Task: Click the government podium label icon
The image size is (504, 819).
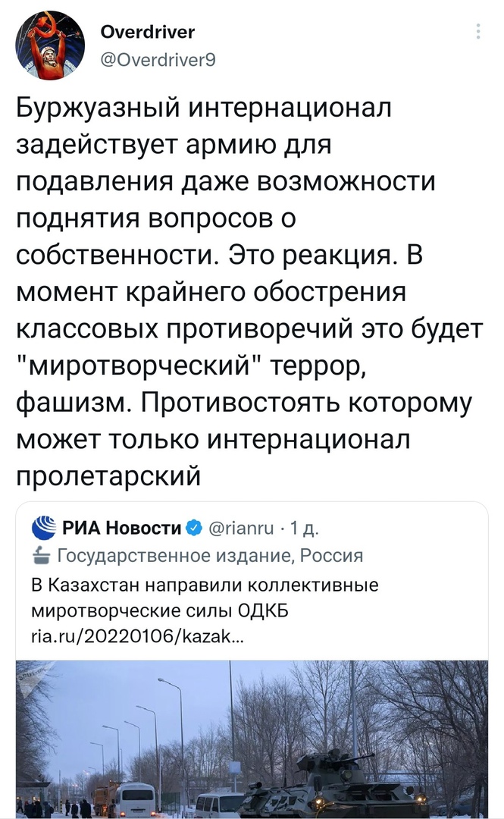Action: [41, 555]
